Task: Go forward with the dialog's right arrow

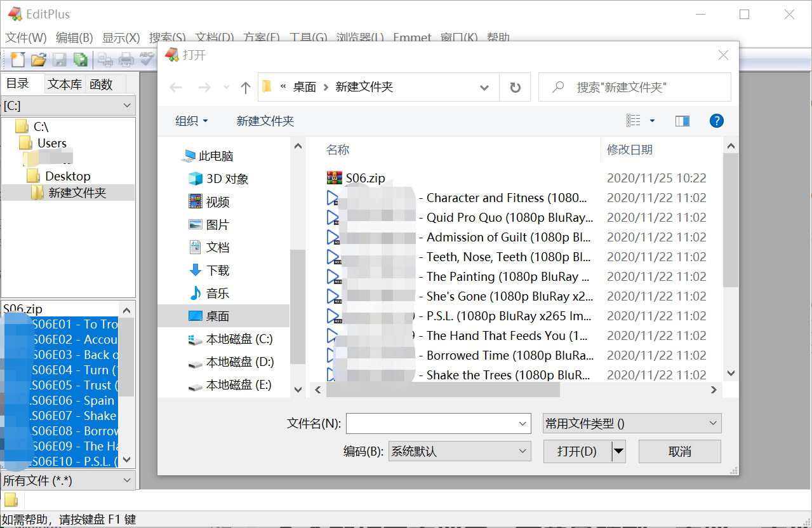Action: [204, 88]
